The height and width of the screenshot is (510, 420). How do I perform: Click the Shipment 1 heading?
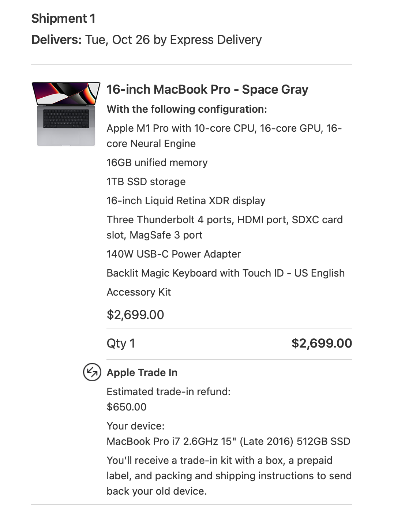[63, 18]
